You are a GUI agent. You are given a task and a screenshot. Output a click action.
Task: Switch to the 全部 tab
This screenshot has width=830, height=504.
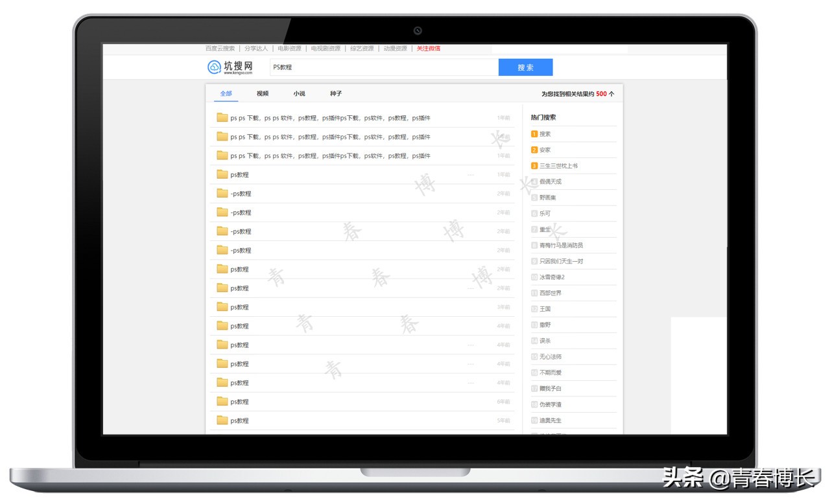click(226, 94)
